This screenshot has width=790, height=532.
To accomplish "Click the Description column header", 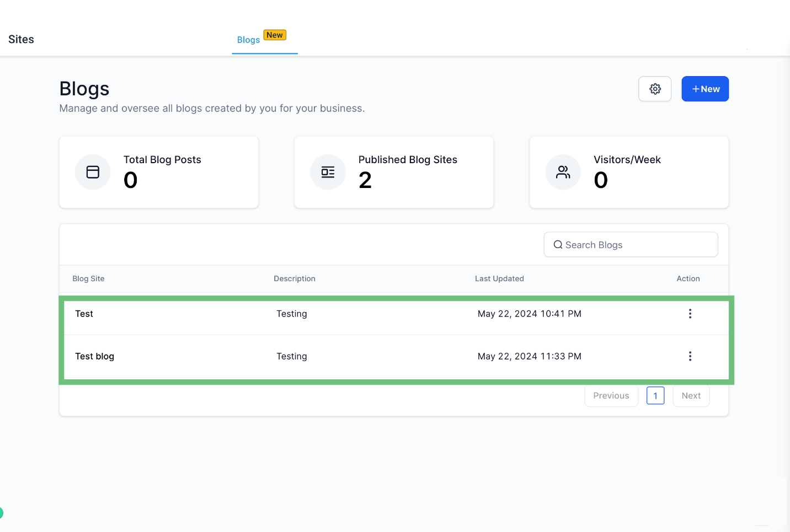I will click(x=295, y=278).
